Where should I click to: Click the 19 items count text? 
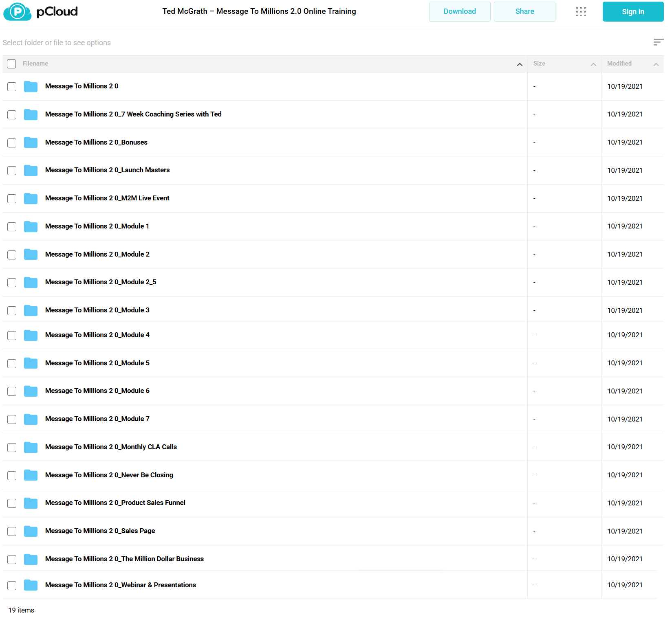pos(21,610)
